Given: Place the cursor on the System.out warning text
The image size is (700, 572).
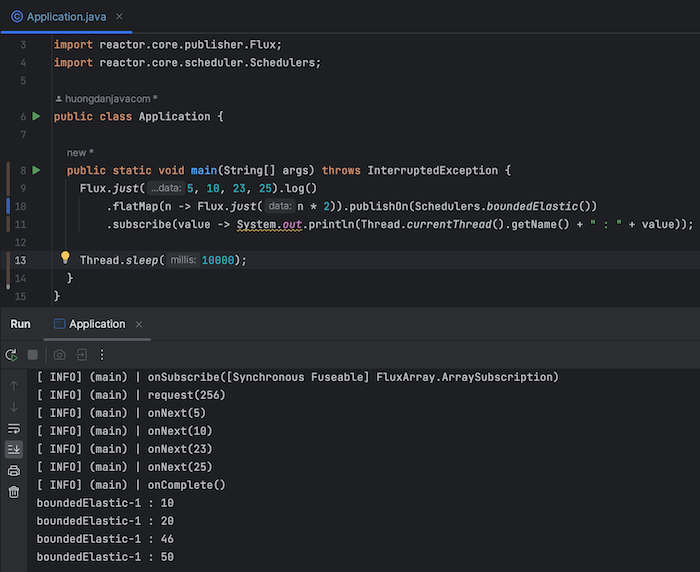Looking at the screenshot, I should [269, 224].
